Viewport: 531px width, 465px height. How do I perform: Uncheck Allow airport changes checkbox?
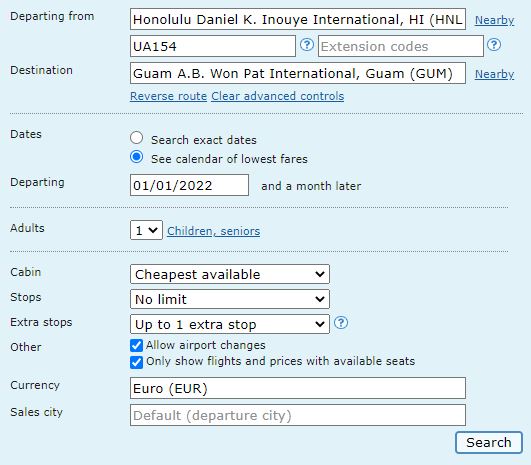(x=136, y=345)
